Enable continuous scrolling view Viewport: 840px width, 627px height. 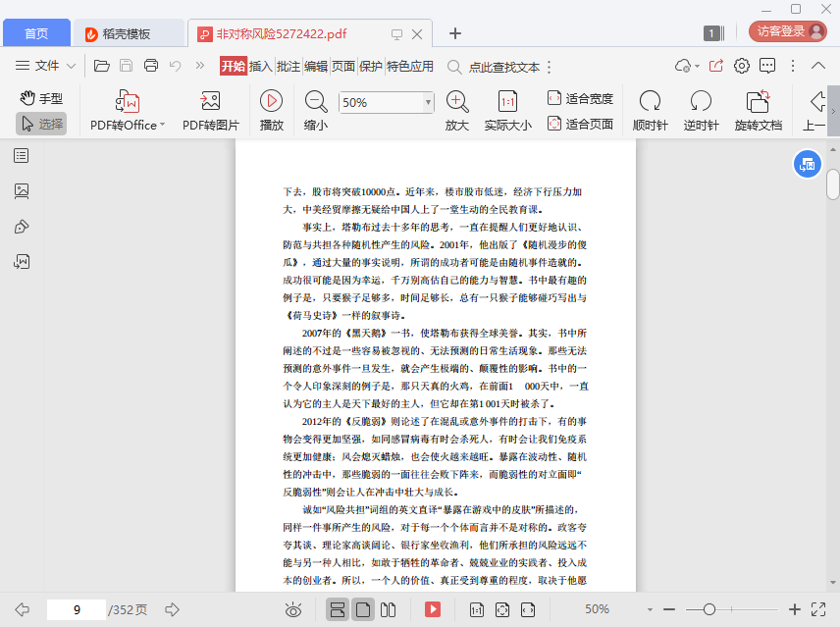click(337, 609)
